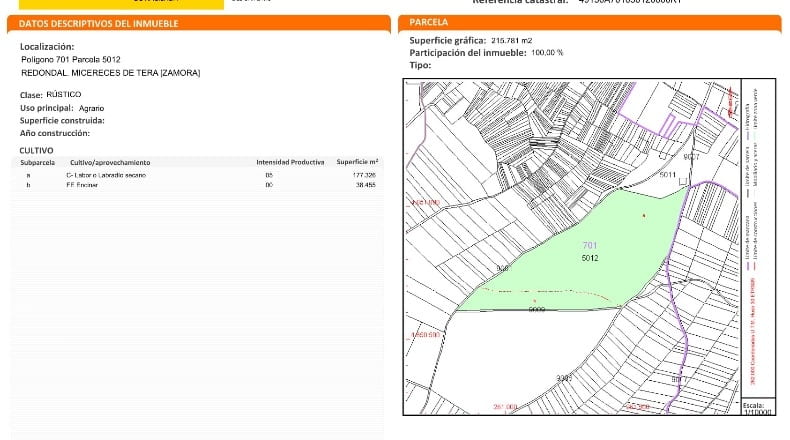Select the 'Uso principal:' label
The width and height of the screenshot is (790, 440).
(x=47, y=108)
